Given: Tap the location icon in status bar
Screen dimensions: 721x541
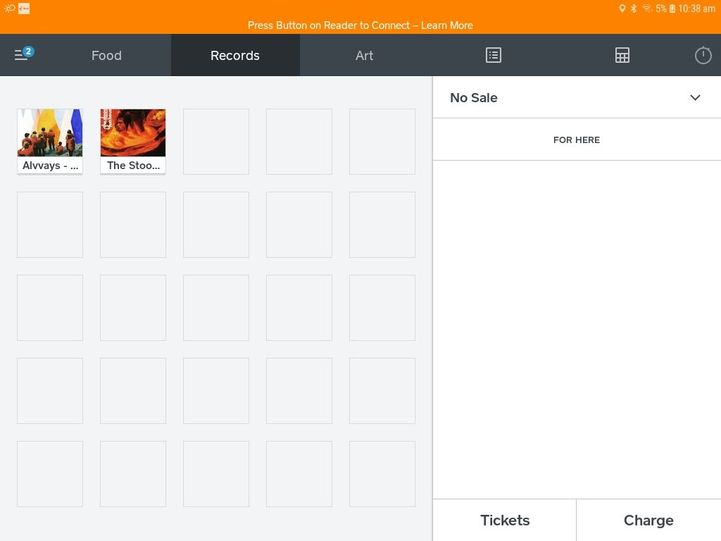Looking at the screenshot, I should pos(621,8).
